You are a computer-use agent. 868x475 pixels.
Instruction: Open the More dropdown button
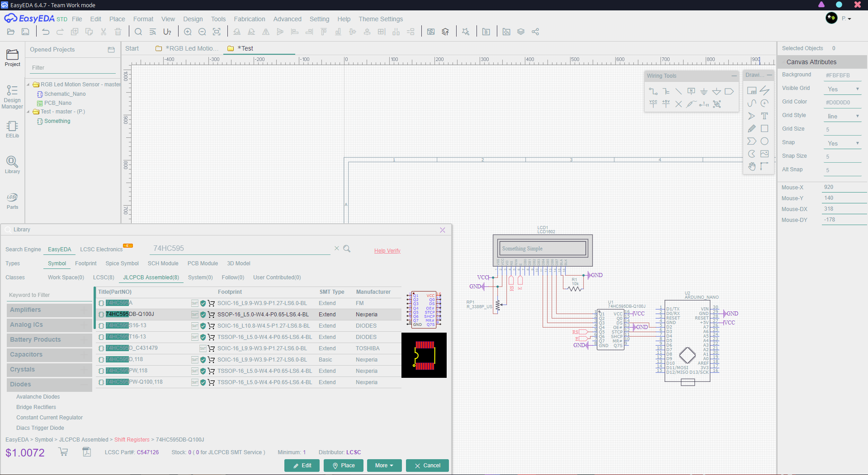click(x=384, y=466)
